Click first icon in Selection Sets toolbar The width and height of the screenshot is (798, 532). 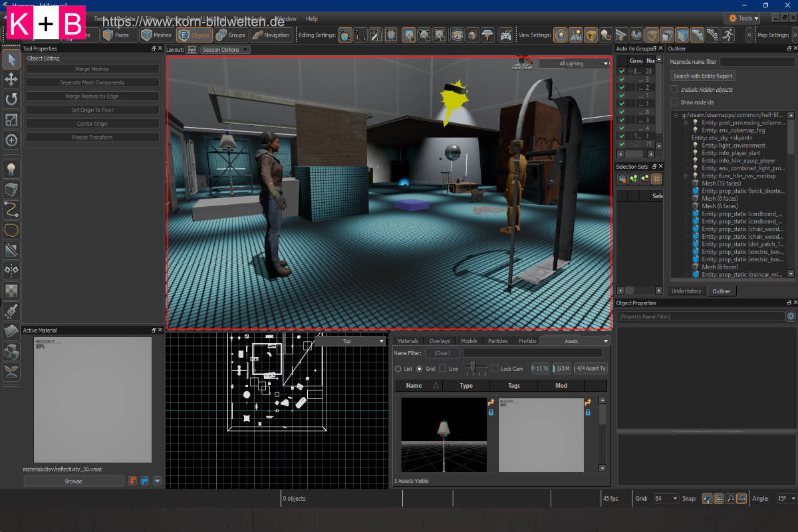622,179
